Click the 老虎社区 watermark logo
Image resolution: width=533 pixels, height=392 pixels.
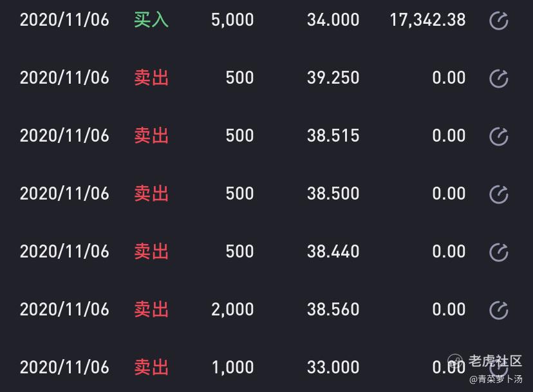(485, 361)
